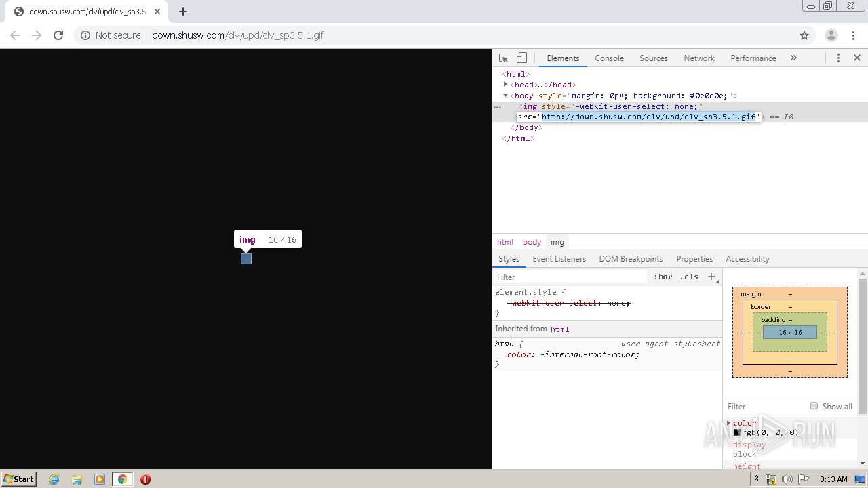868x488 pixels.
Task: Open the Chrome main menu
Action: pyautogui.click(x=854, y=35)
